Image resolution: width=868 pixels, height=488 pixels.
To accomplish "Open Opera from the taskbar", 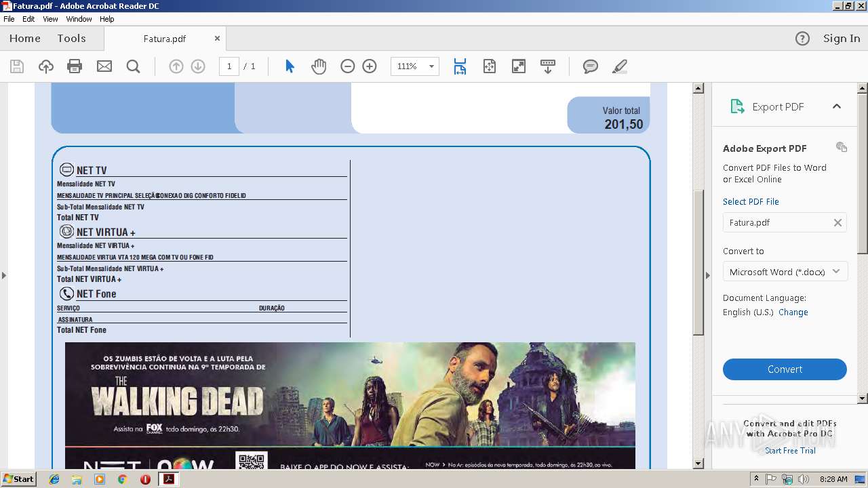I will tap(145, 479).
